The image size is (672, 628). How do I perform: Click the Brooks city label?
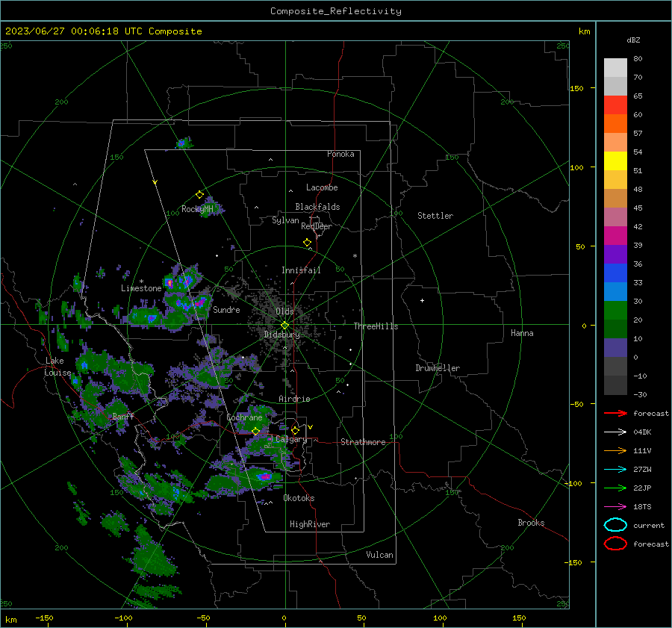pos(531,523)
